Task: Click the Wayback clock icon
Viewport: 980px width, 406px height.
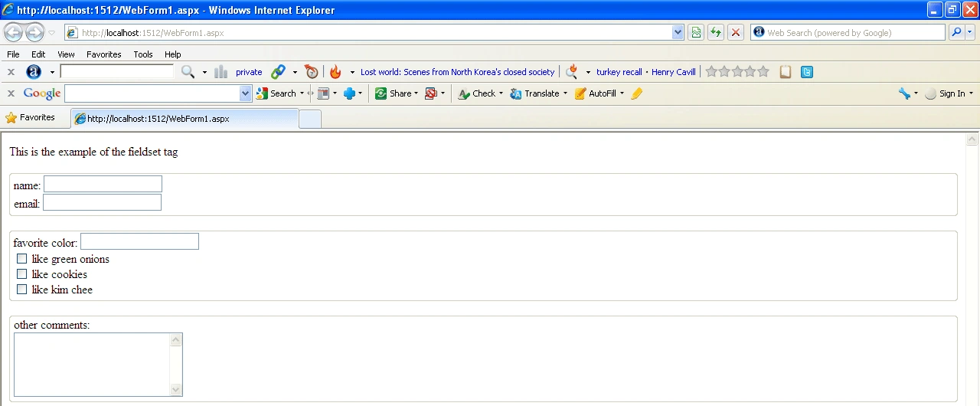Action: [311, 72]
